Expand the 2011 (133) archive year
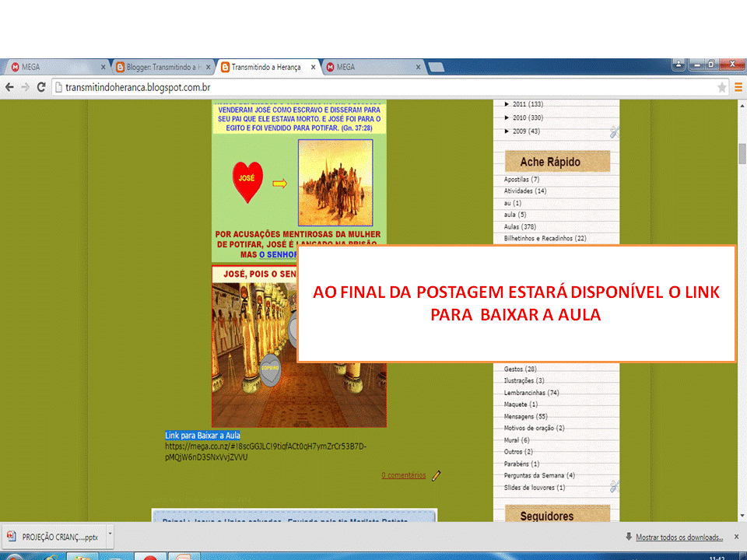The width and height of the screenshot is (747, 560). (507, 103)
